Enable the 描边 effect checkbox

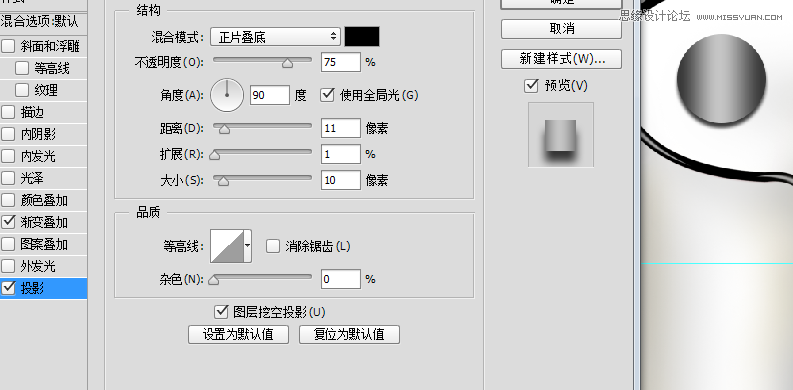click(8, 112)
